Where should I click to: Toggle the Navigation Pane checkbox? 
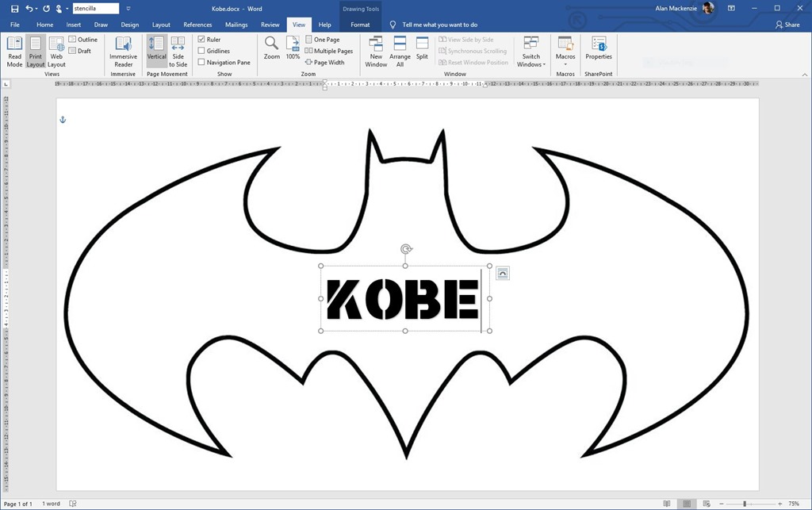201,62
